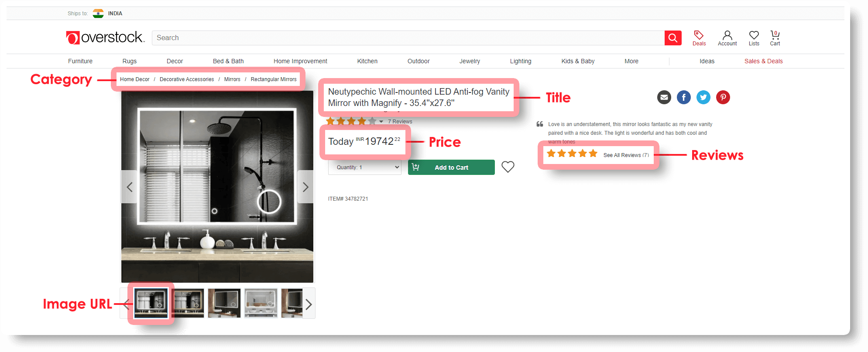The width and height of the screenshot is (868, 352).
Task: Go to Rectangular Mirrors breadcrumb
Action: 274,79
